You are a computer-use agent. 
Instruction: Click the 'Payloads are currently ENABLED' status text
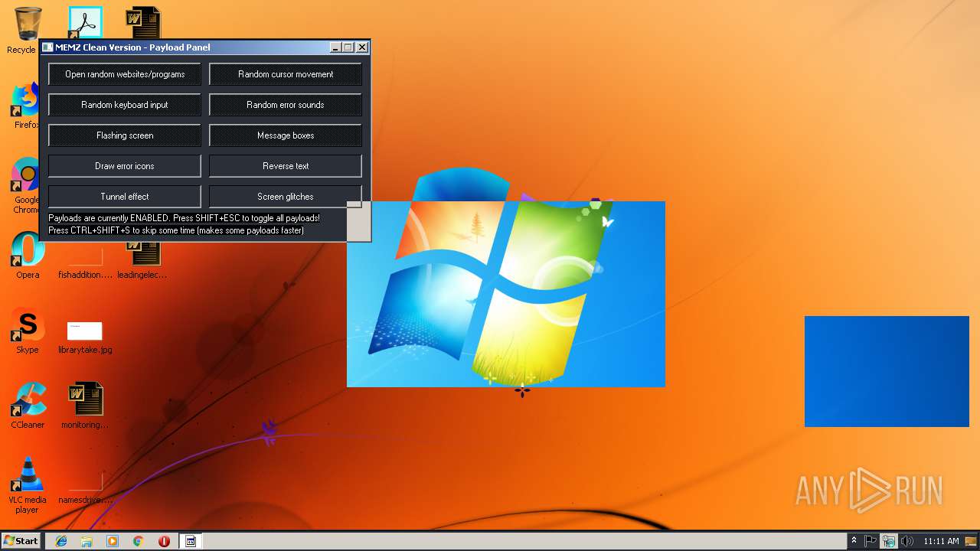point(184,218)
